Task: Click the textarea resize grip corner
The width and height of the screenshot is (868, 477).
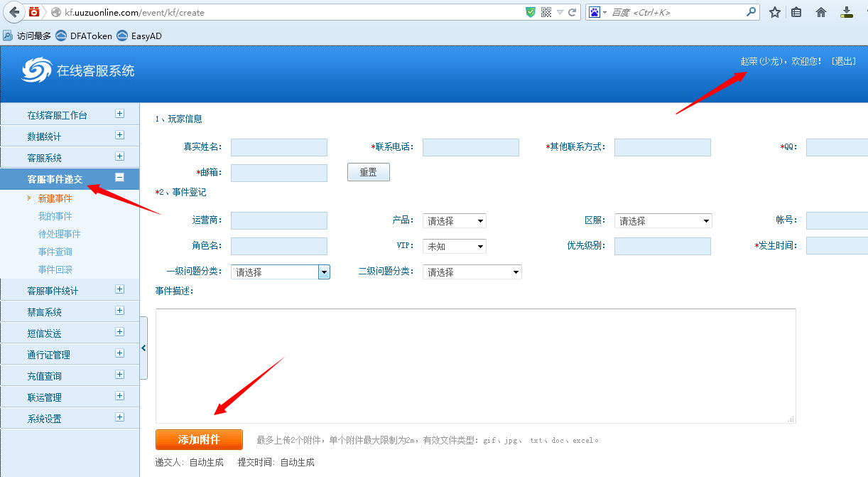Action: pyautogui.click(x=791, y=419)
